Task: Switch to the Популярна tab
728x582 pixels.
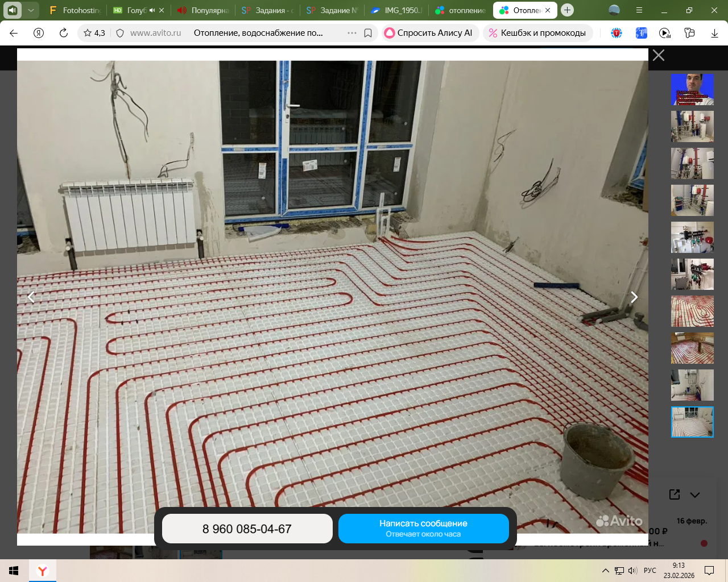Action: [203, 10]
